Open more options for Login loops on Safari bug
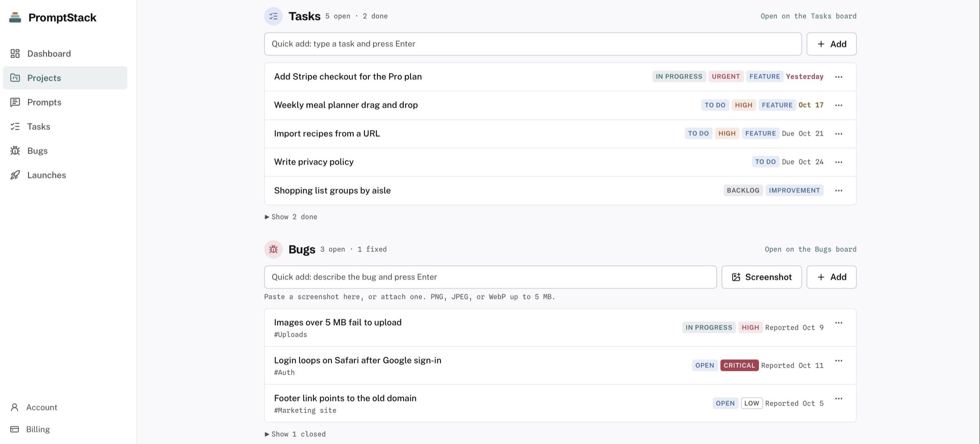The image size is (980, 444). click(839, 361)
